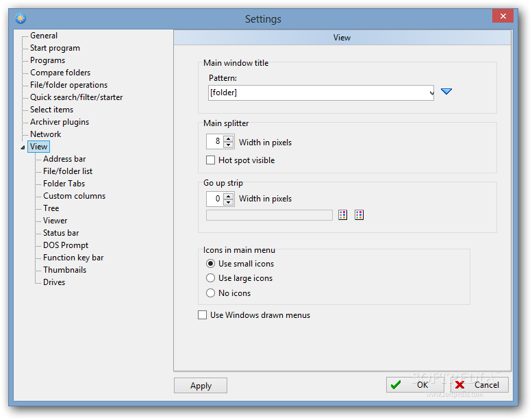The height and width of the screenshot is (420, 532).
Task: Select Programs in the settings tree
Action: tap(47, 60)
